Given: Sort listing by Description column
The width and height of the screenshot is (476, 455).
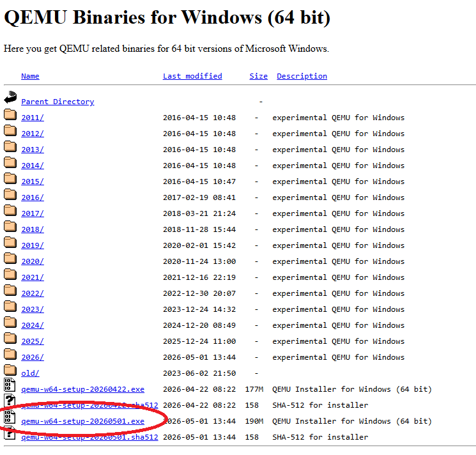Looking at the screenshot, I should 302,76.
